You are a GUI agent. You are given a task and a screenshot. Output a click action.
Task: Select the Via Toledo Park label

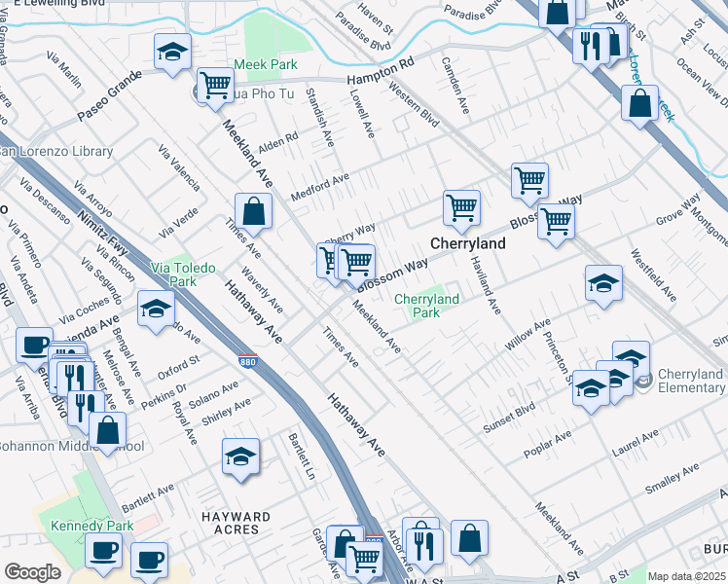point(183,274)
